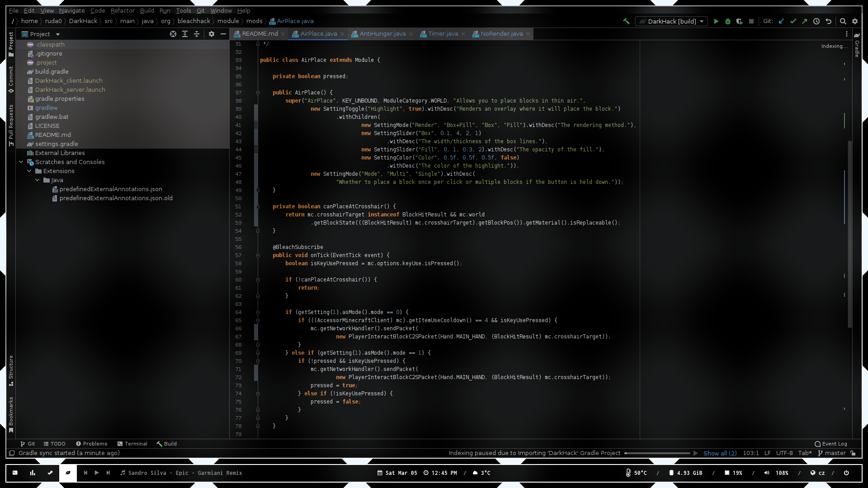Viewport: 868px width, 488px height.
Task: Start debugging with the bug icon
Action: (728, 21)
